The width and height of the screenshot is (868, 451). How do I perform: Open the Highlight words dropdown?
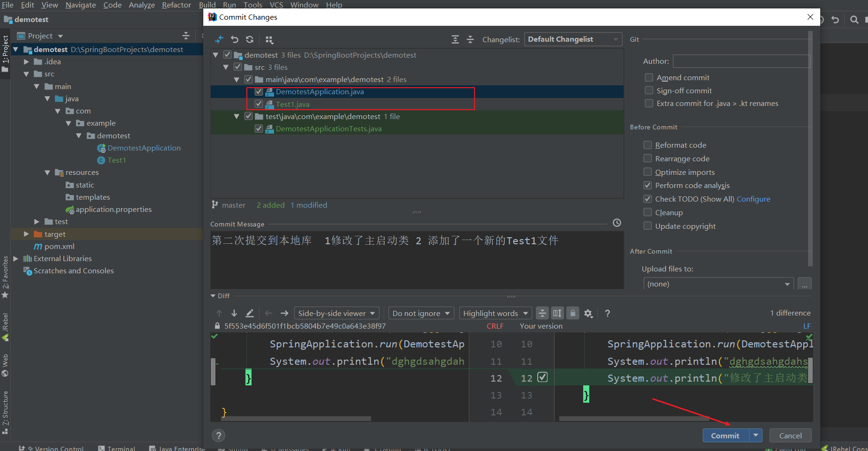tap(495, 313)
